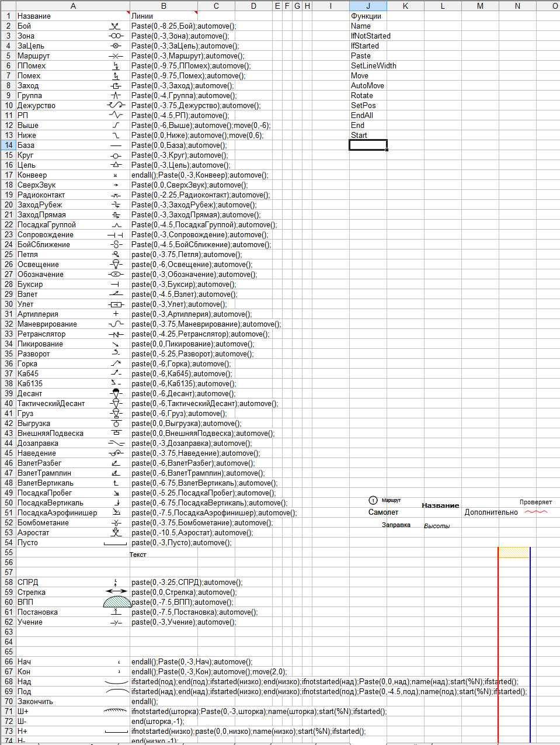Click the Стрелка double arrow symbol
Image resolution: width=560 pixels, height=745 pixels.
point(116,592)
